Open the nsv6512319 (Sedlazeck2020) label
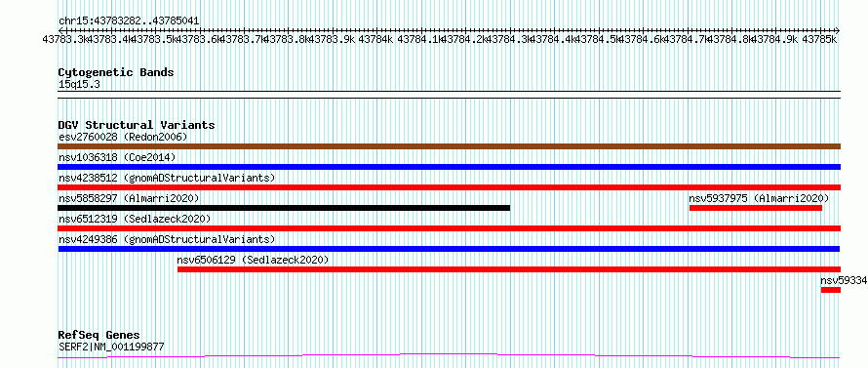 click(x=135, y=219)
